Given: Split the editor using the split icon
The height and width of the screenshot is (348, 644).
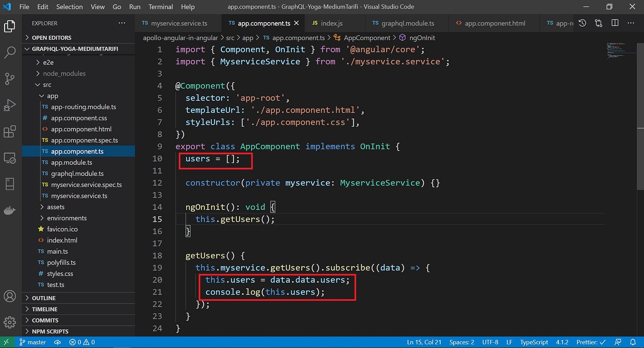Looking at the screenshot, I should pyautogui.click(x=615, y=22).
